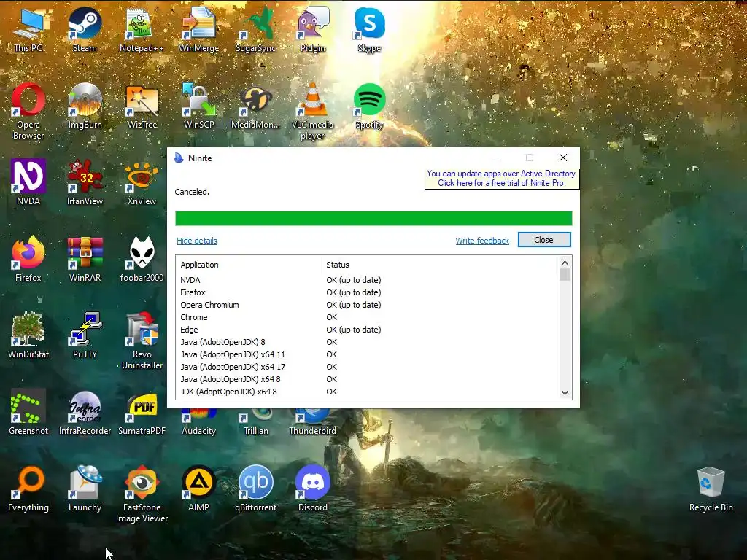The width and height of the screenshot is (747, 560).
Task: Select the foobar2000 icon
Action: (x=142, y=259)
